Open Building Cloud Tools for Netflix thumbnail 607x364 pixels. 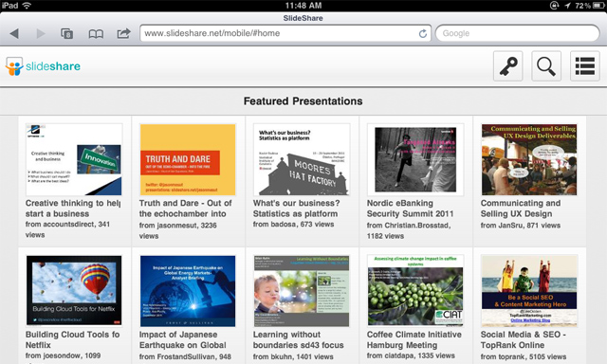point(74,290)
